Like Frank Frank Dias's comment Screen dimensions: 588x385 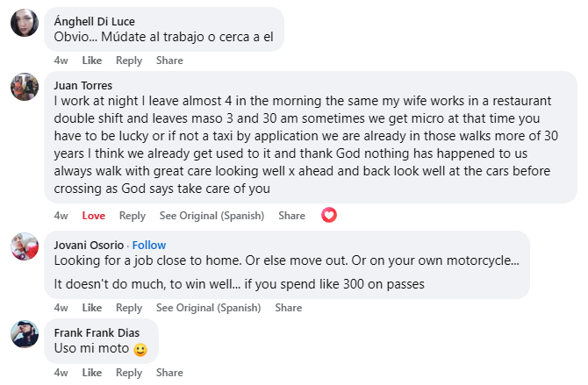tap(92, 373)
